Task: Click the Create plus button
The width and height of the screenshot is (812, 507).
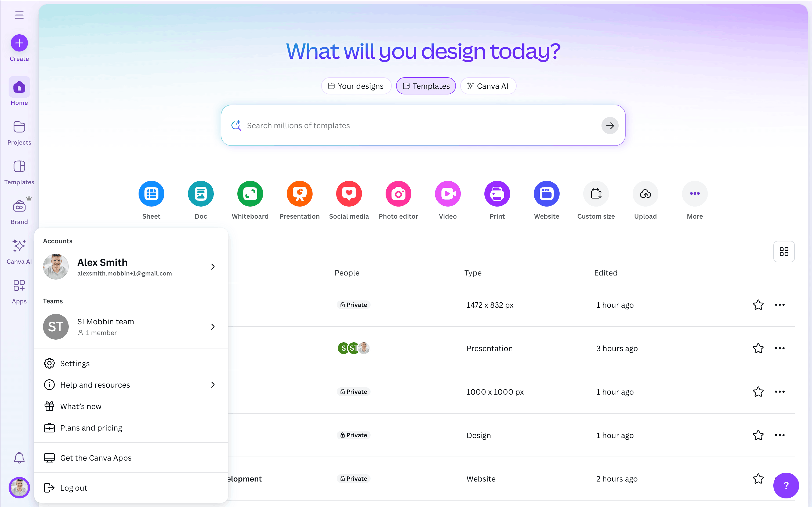Action: (x=19, y=43)
